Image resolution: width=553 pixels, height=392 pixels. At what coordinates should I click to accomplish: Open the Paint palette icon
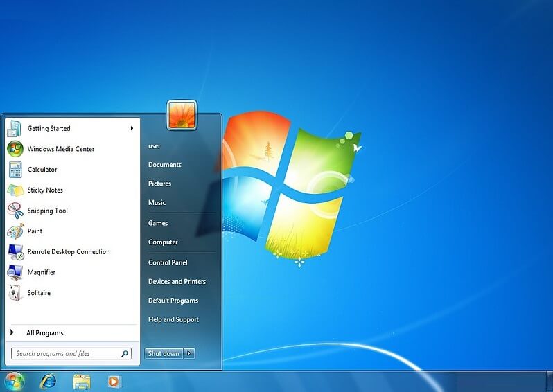click(x=15, y=231)
